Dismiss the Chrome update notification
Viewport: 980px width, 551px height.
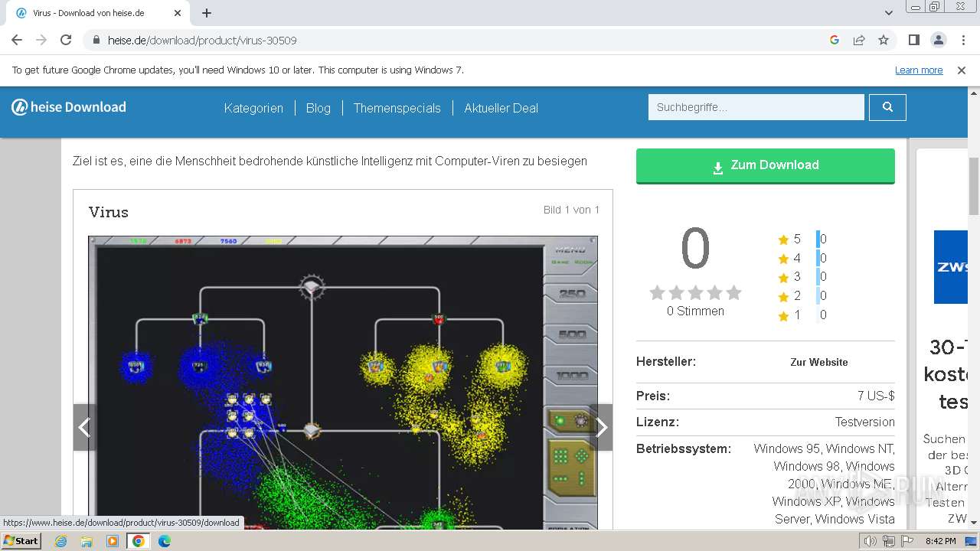[962, 70]
